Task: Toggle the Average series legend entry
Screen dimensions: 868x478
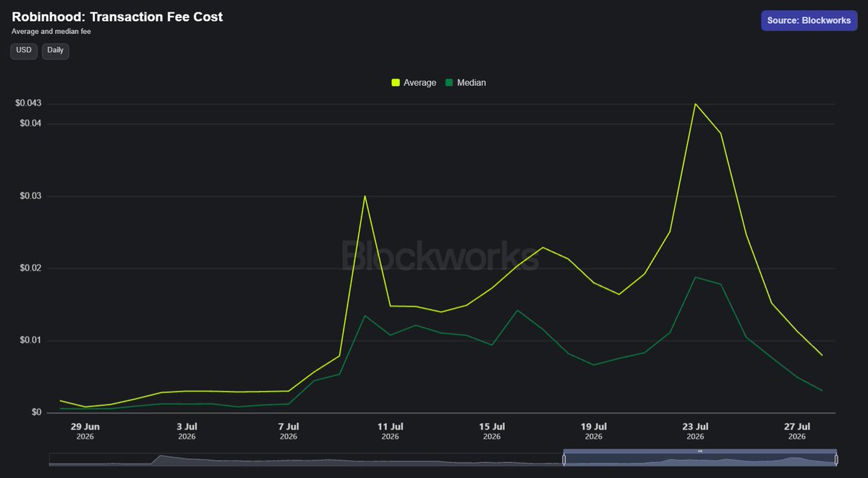Action: point(414,82)
